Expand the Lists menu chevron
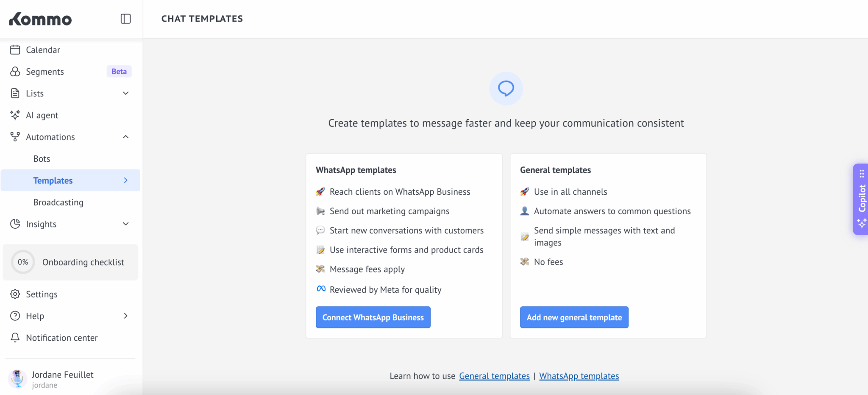 point(125,93)
